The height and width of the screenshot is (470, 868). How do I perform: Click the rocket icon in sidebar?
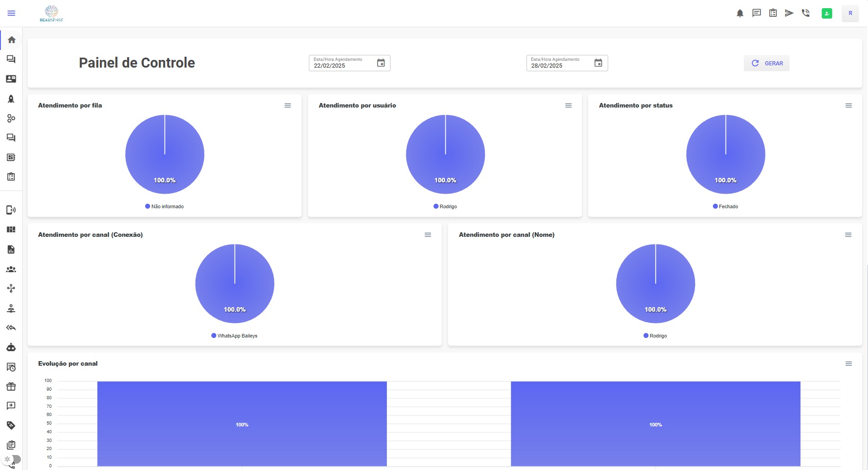[x=11, y=99]
